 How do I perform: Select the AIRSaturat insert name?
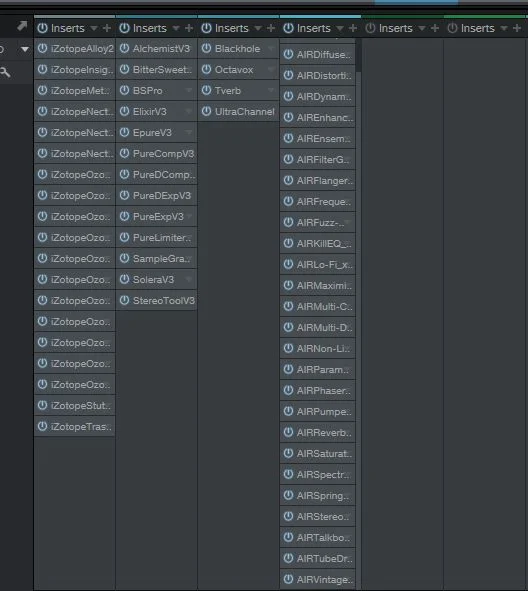(324, 454)
